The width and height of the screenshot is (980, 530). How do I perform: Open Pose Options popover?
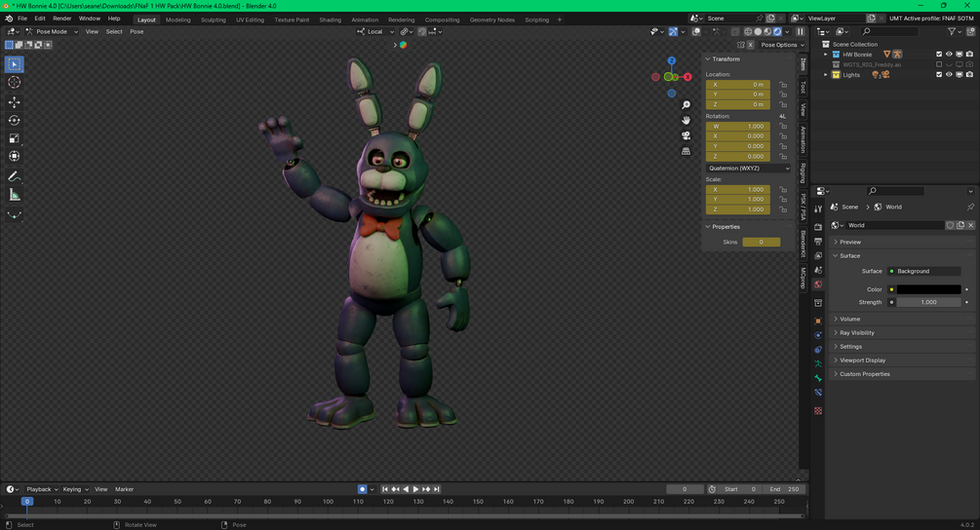point(780,45)
